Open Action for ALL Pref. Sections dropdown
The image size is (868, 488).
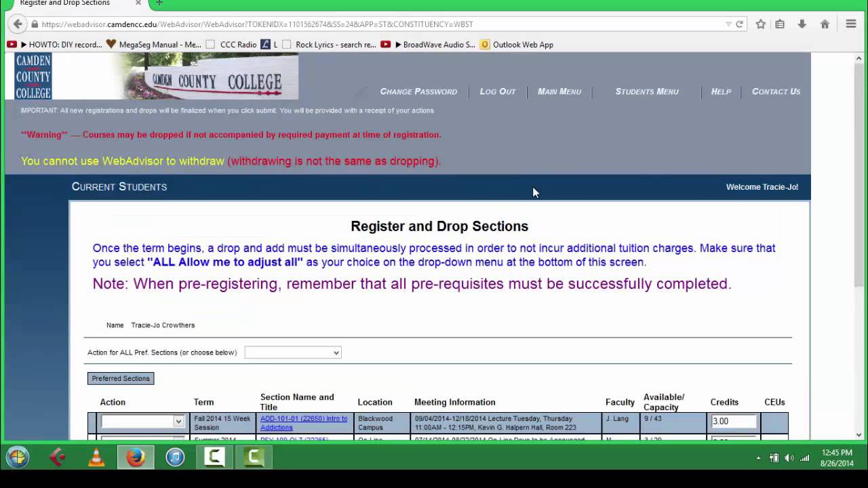point(293,352)
